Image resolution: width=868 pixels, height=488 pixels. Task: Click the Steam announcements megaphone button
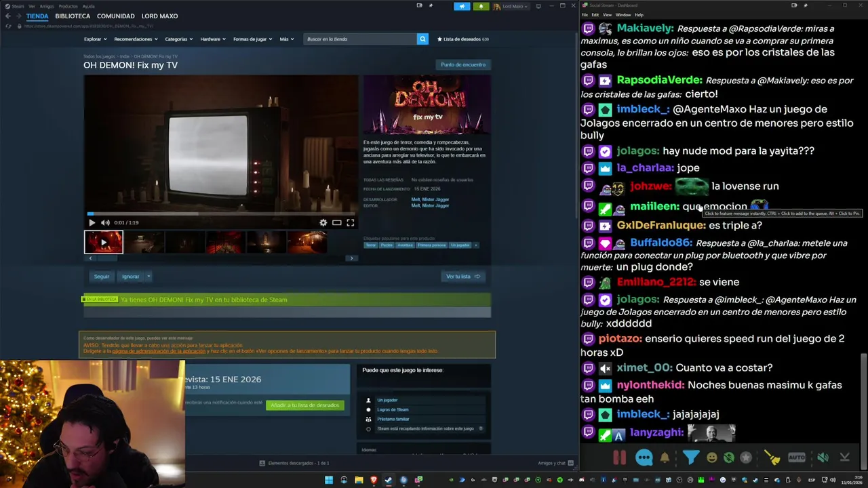[462, 6]
